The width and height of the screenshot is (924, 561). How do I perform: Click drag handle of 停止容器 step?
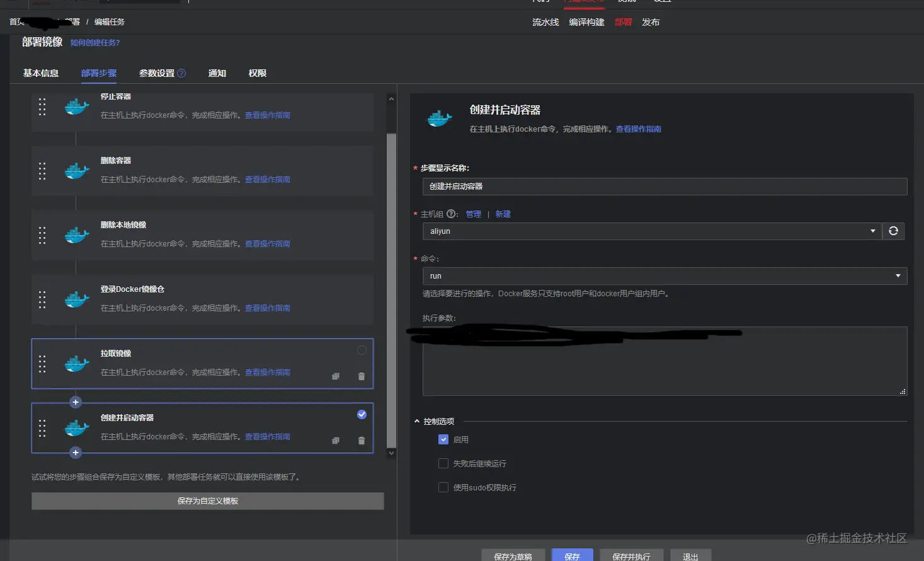42,107
